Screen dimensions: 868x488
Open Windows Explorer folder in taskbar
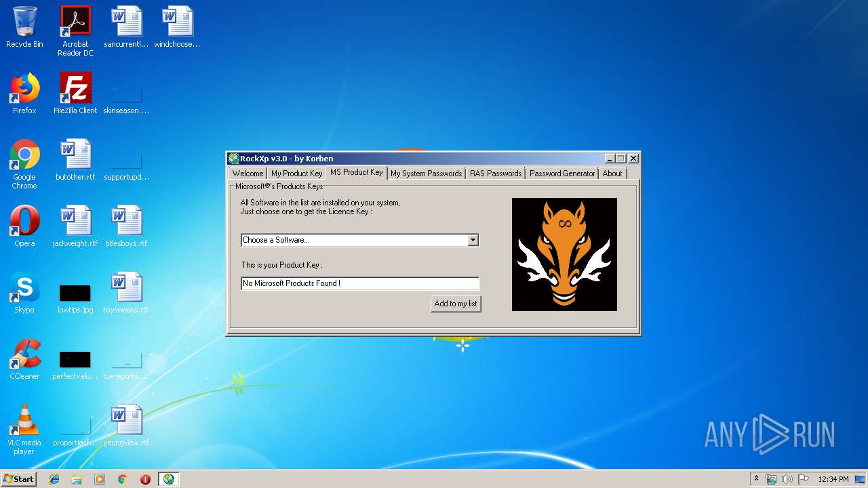tap(77, 479)
